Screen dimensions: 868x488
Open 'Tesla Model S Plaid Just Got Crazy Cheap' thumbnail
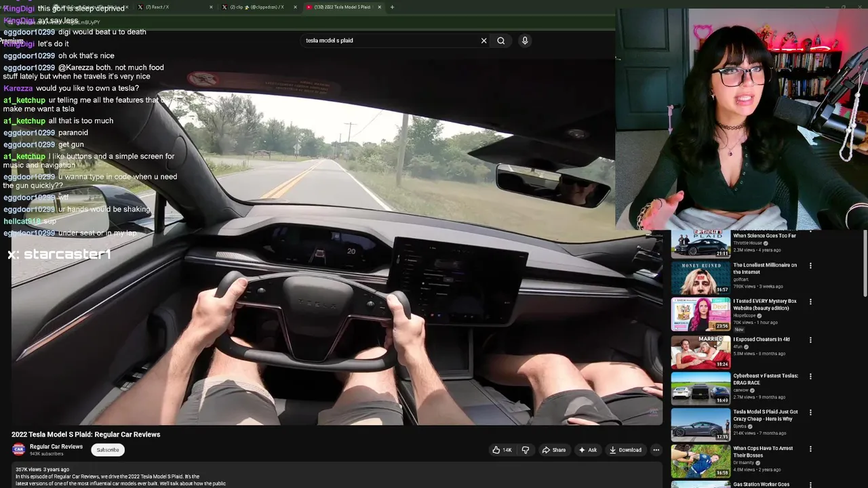pyautogui.click(x=701, y=424)
